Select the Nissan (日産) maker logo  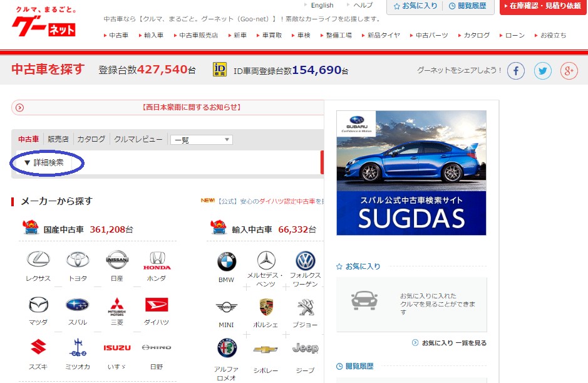(117, 260)
